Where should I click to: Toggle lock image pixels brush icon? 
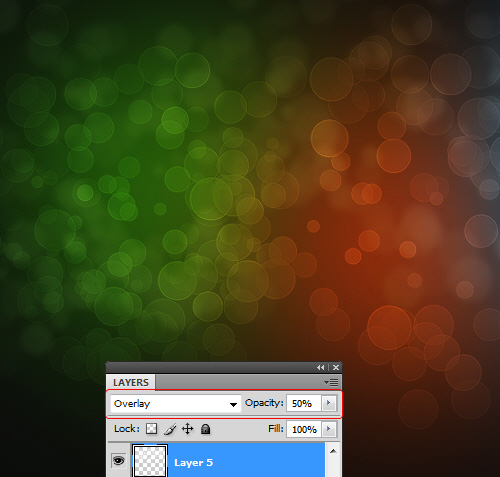tap(170, 429)
